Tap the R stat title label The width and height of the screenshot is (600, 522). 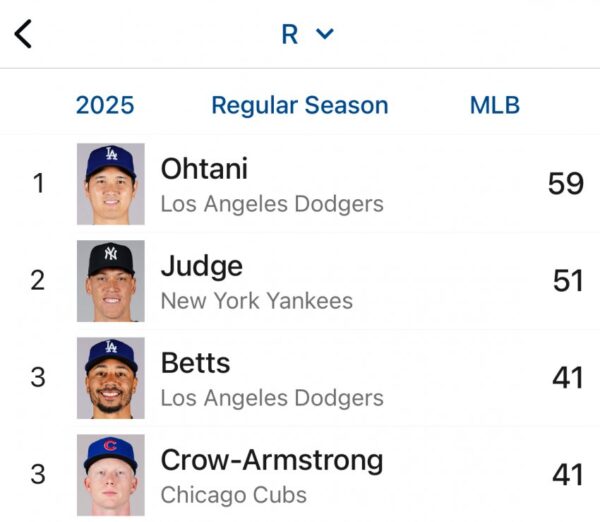(290, 34)
